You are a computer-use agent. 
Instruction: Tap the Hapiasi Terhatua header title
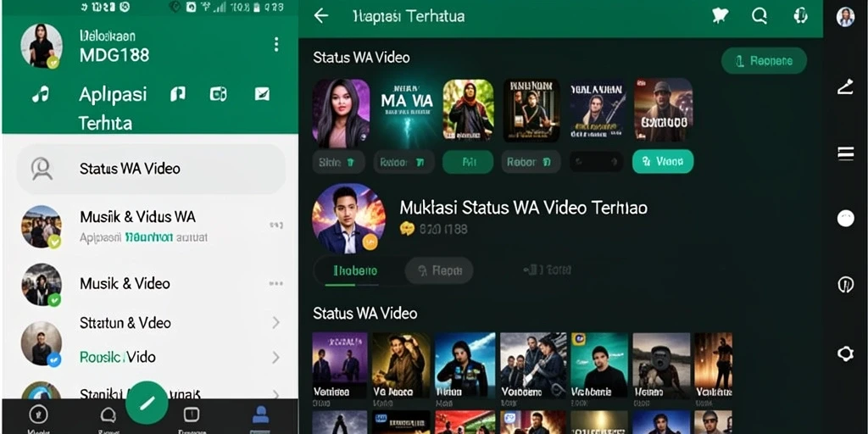point(409,17)
